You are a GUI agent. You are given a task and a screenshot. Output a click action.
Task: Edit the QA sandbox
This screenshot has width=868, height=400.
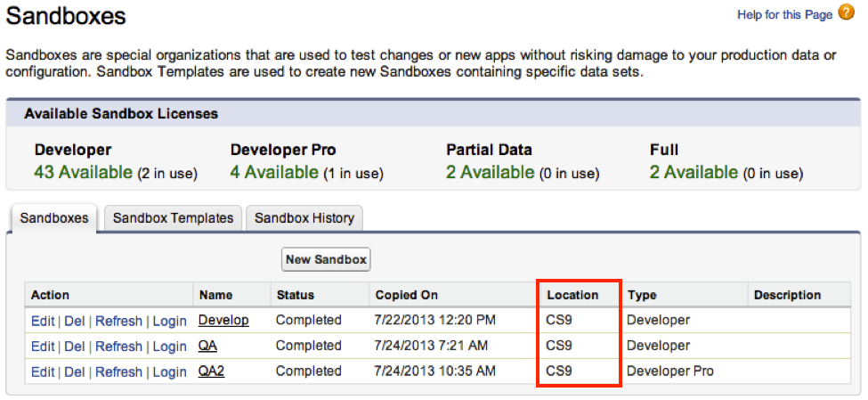(42, 347)
